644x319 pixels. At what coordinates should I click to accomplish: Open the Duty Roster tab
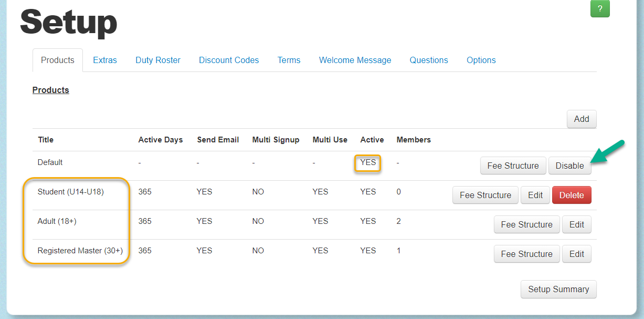pos(158,60)
